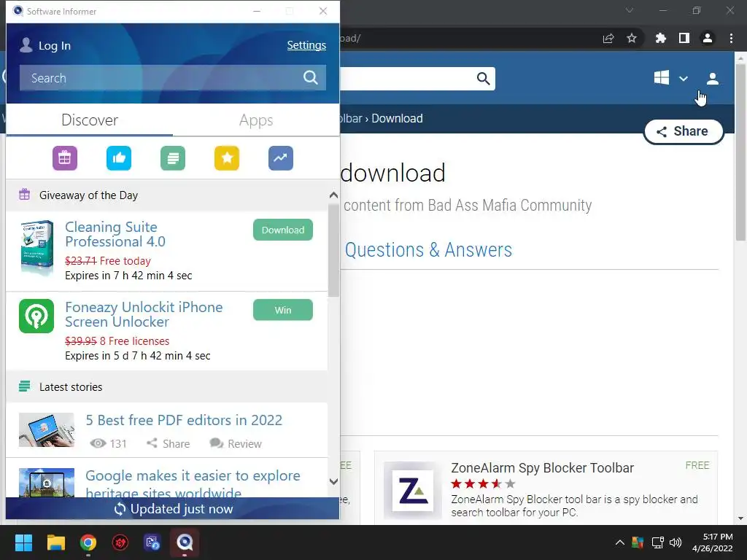Open the Chrome profile avatar icon
Image resolution: width=747 pixels, height=560 pixels.
pos(708,38)
